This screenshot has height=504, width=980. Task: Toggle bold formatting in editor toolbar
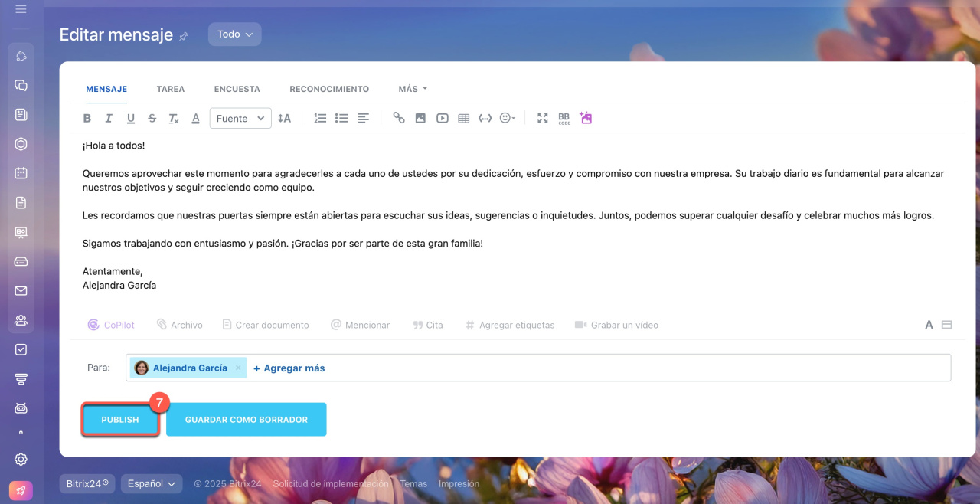(x=87, y=118)
